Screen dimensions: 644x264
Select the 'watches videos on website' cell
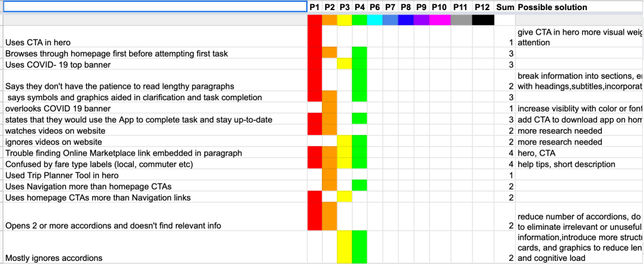[55, 130]
